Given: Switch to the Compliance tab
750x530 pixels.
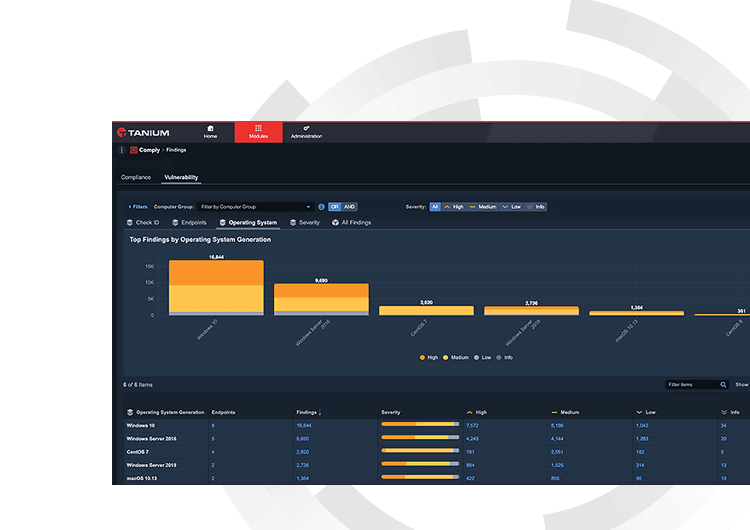Looking at the screenshot, I should pos(136,177).
